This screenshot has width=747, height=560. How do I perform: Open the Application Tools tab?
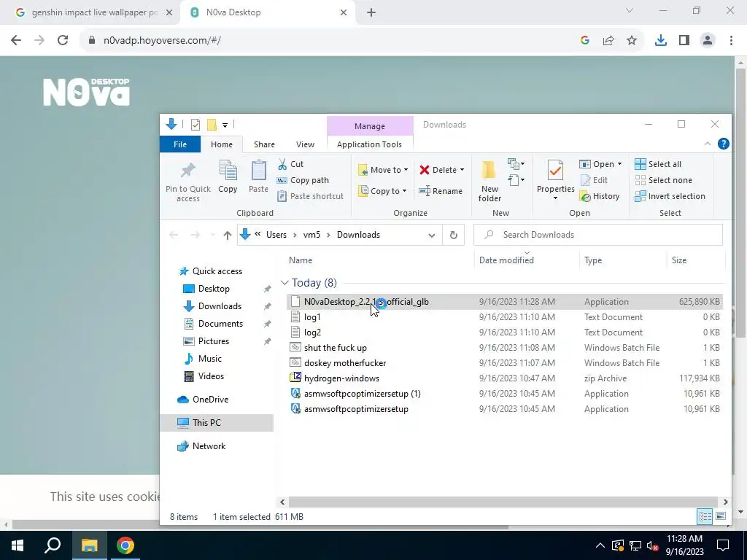[x=369, y=144]
